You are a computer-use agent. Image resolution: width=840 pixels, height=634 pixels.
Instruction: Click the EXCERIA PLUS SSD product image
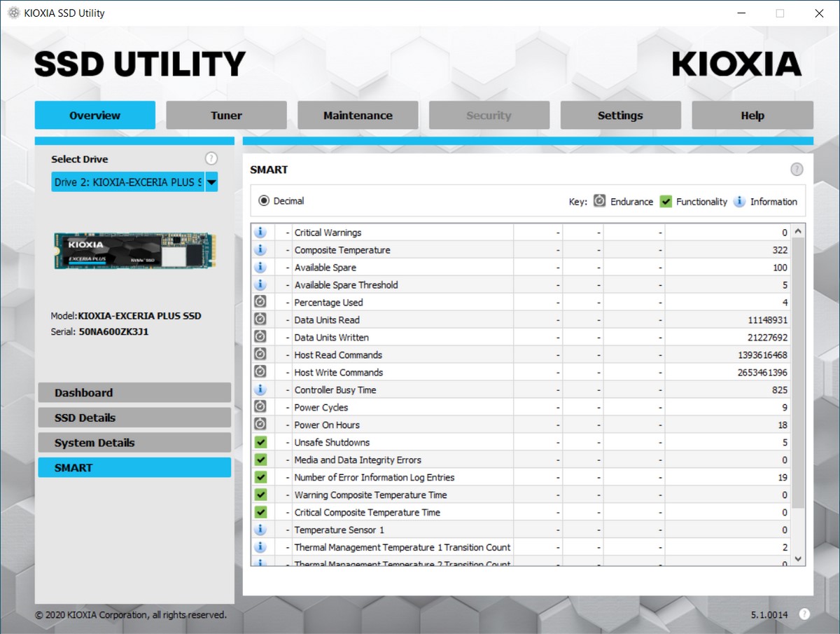pos(135,251)
